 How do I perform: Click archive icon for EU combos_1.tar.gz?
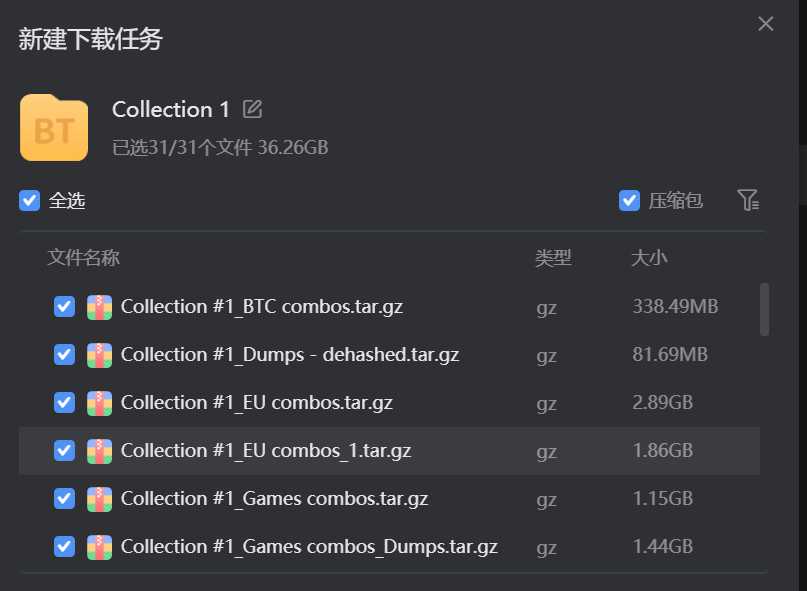click(x=99, y=451)
